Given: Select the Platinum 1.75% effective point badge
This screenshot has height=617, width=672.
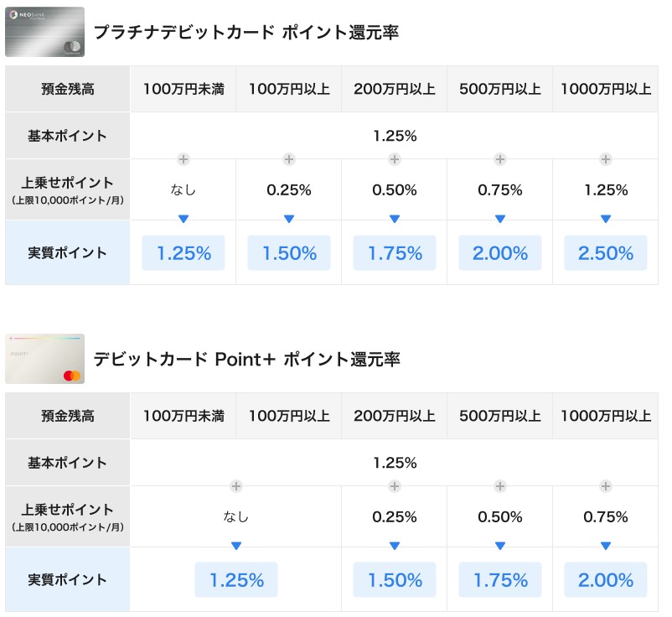Looking at the screenshot, I should tap(395, 253).
